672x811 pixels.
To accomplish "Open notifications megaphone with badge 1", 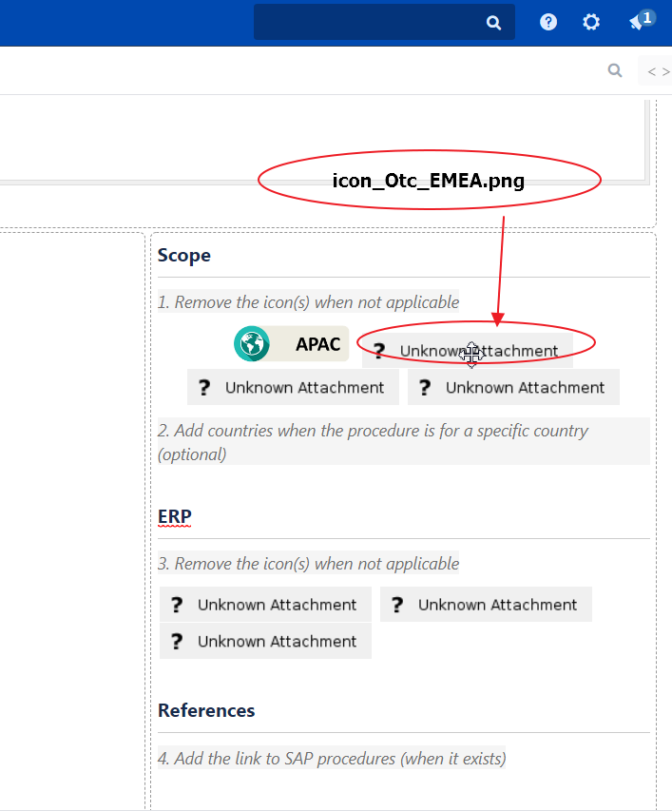I will pos(640,22).
